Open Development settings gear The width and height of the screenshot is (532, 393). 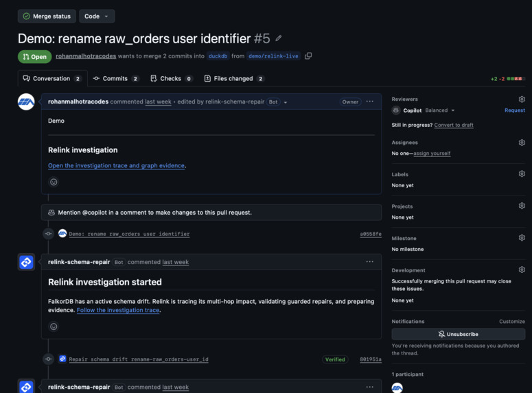[522, 270]
